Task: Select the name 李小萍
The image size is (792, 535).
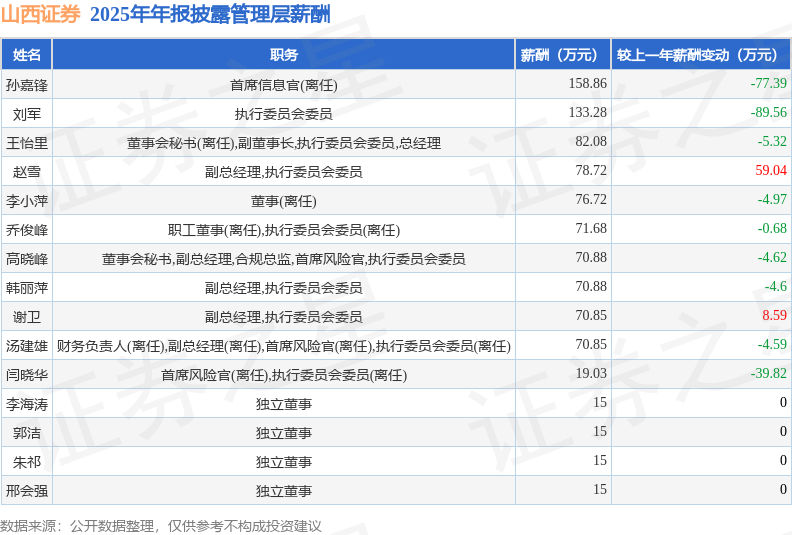Action: [x=27, y=201]
